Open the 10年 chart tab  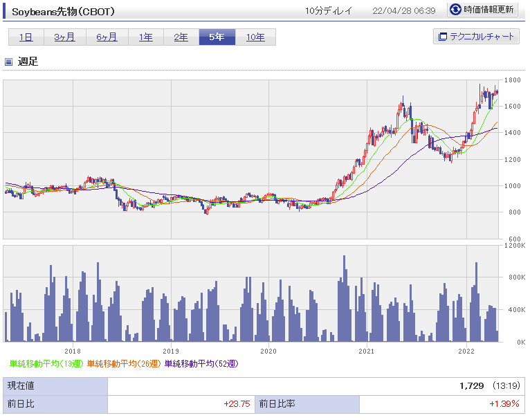pos(255,37)
